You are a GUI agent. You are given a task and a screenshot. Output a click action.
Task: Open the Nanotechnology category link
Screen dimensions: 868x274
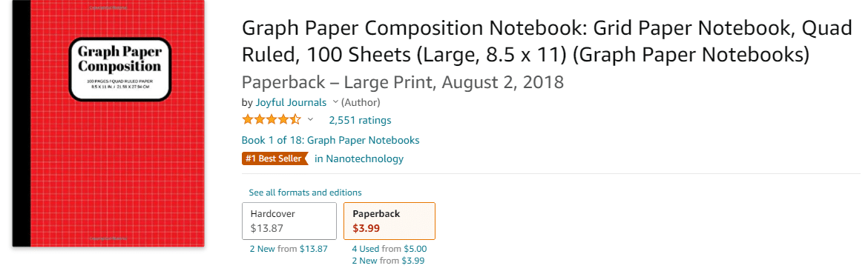(359, 158)
